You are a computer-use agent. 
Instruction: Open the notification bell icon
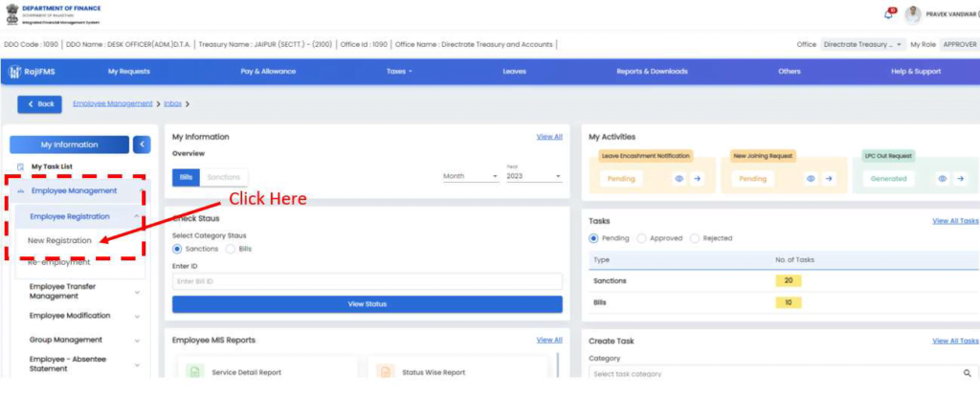889,15
